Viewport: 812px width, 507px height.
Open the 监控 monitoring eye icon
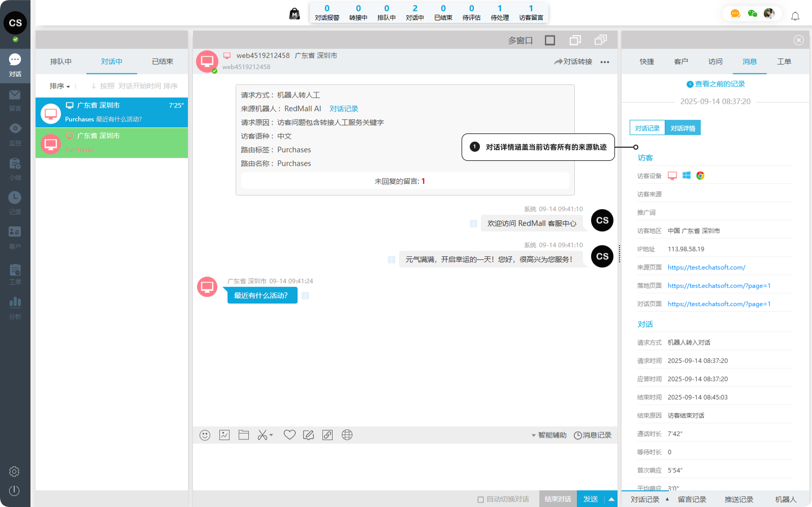(x=15, y=129)
